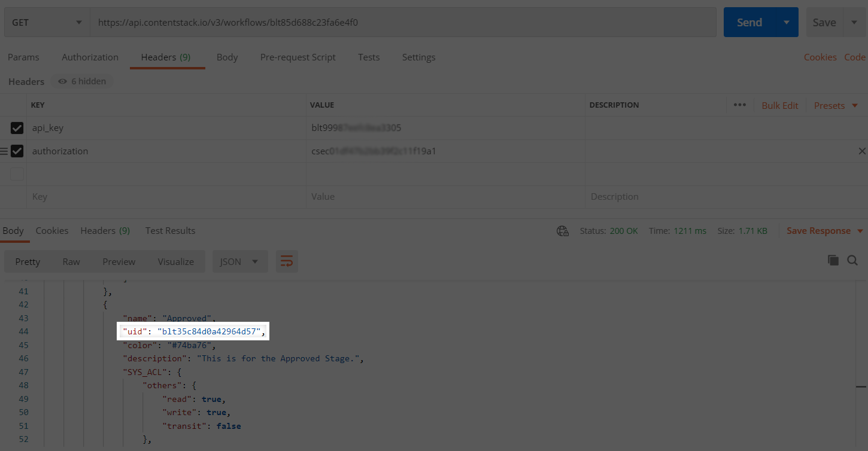Uncheck the api_key header checkbox
Image resolution: width=868 pixels, height=451 pixels.
17,128
